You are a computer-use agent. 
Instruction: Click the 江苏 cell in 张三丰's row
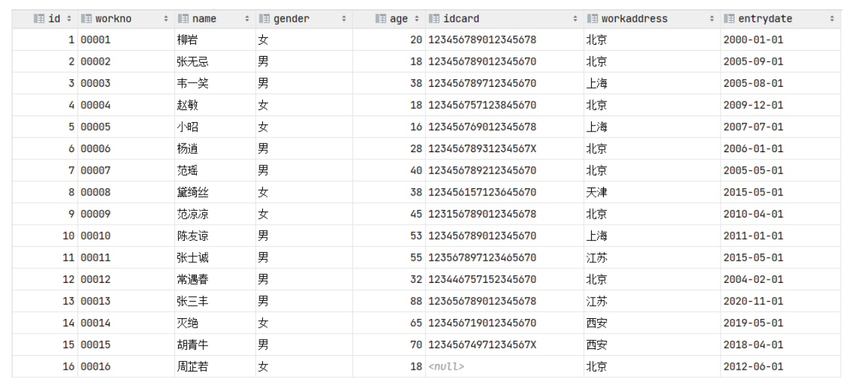click(652, 301)
